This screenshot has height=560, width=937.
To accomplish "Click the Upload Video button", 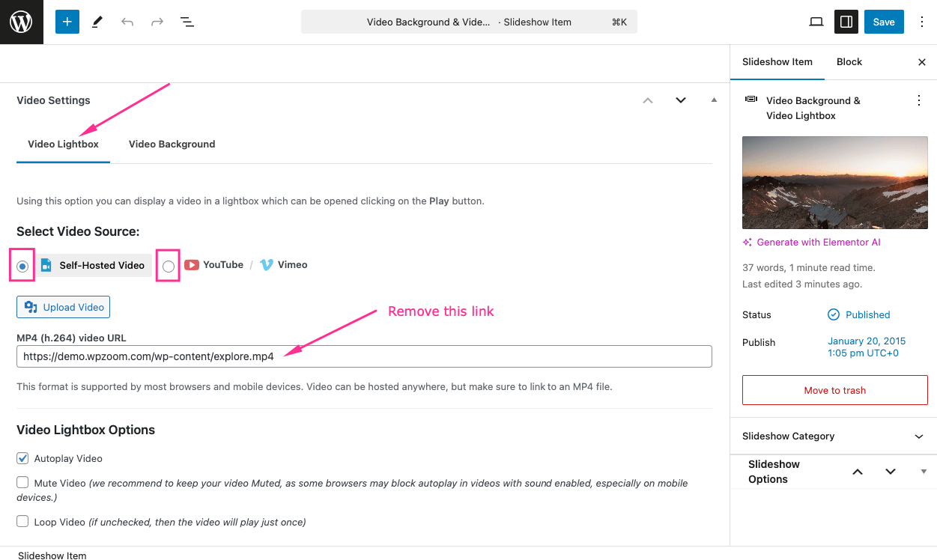I will coord(64,307).
